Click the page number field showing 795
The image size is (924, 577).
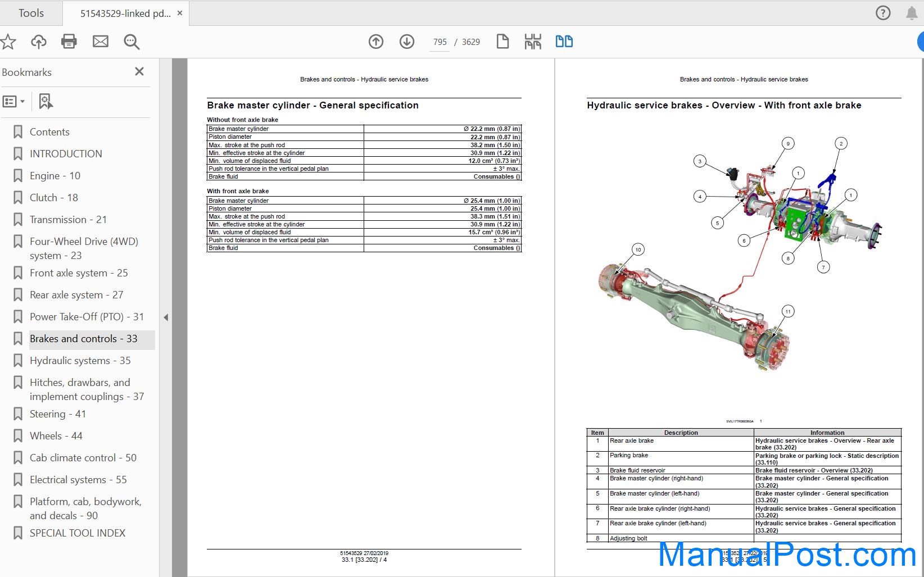440,42
